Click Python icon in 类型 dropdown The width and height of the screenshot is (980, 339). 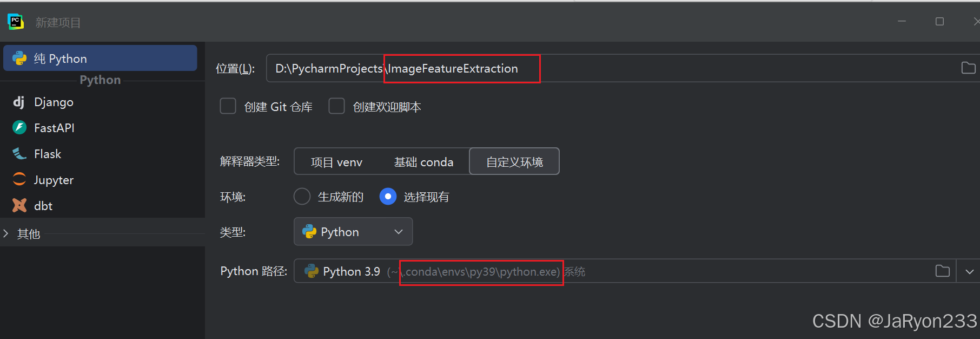(309, 232)
